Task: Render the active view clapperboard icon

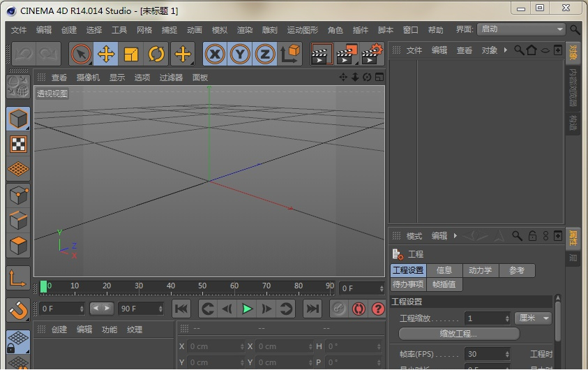Action: coord(322,54)
